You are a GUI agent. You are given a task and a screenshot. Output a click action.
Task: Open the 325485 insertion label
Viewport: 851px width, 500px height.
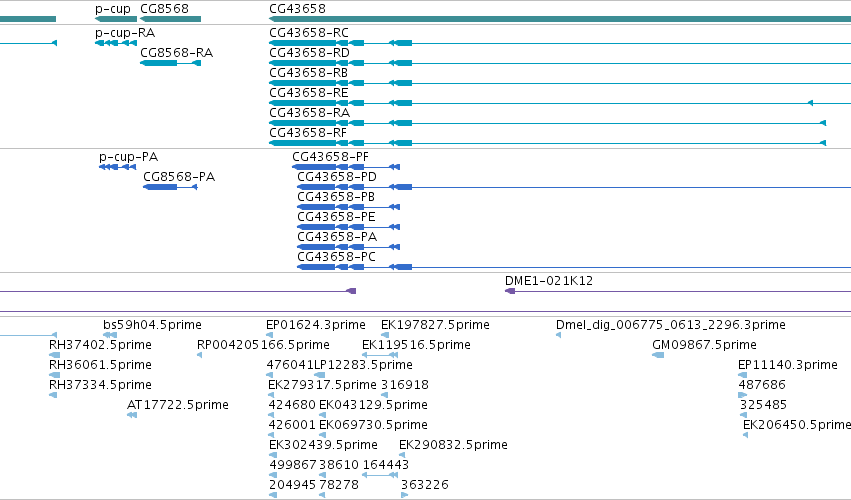point(763,406)
